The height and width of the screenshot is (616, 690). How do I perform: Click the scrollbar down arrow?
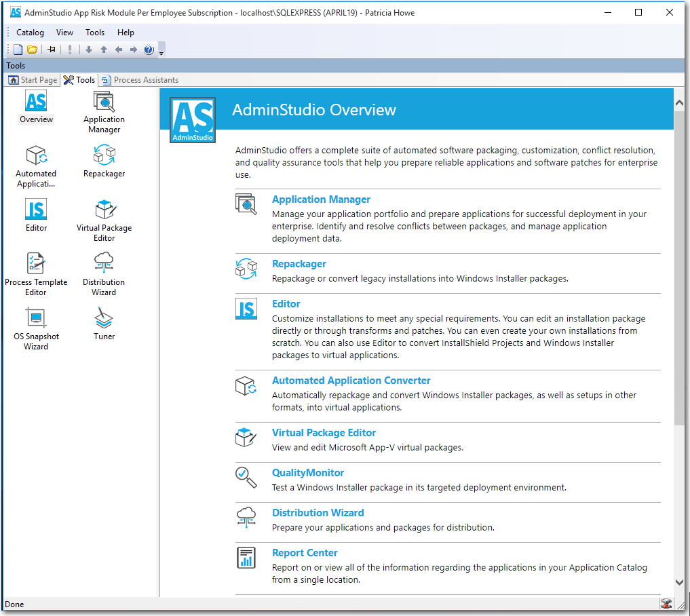coord(681,582)
